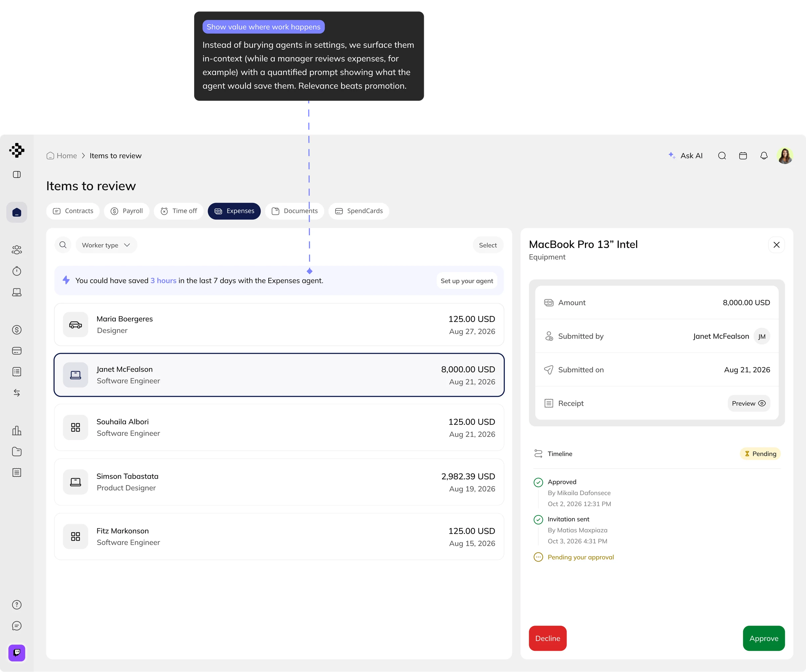
Task: Open the home icon in the sidebar
Action: tap(16, 212)
